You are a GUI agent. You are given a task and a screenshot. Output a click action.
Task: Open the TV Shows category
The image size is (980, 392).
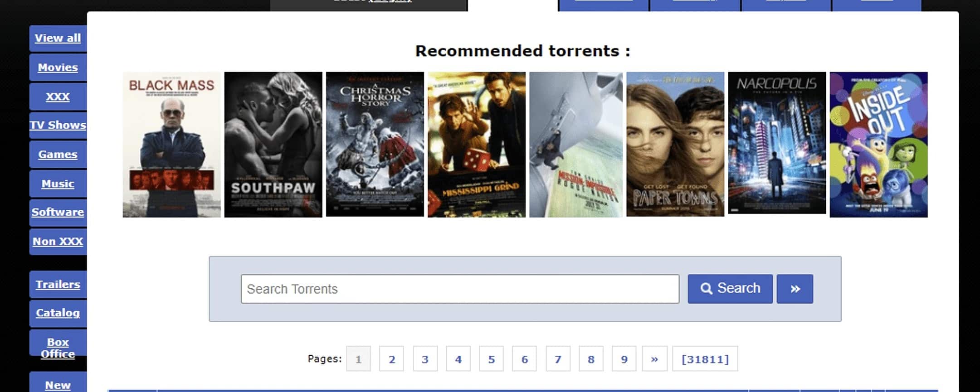click(x=58, y=125)
